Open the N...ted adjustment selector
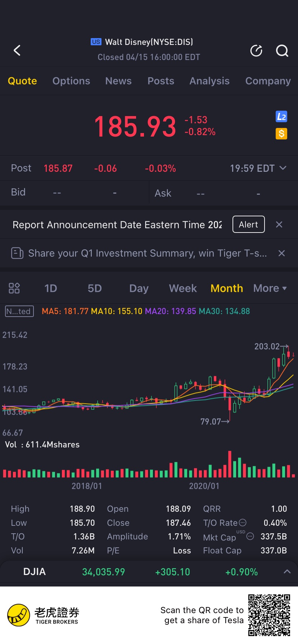 tap(19, 311)
